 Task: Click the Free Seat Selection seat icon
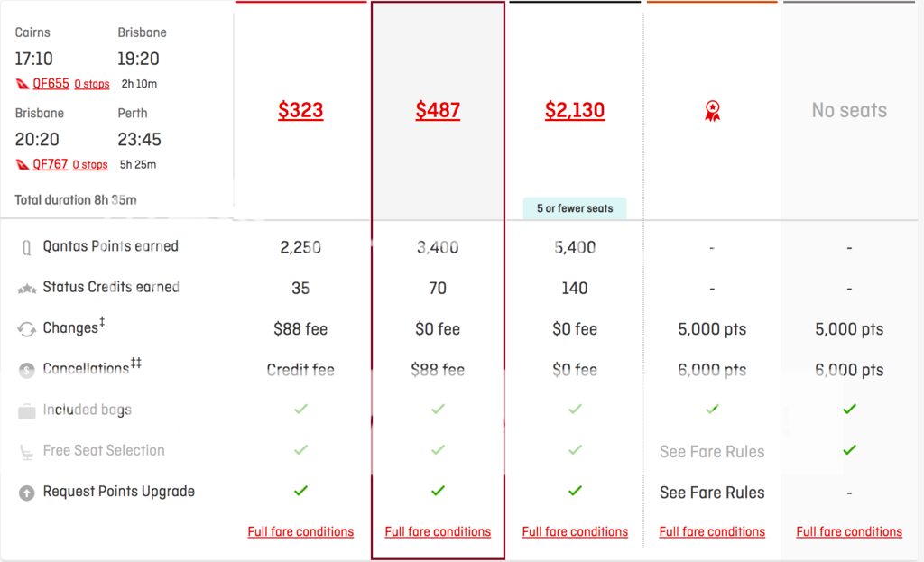point(26,451)
